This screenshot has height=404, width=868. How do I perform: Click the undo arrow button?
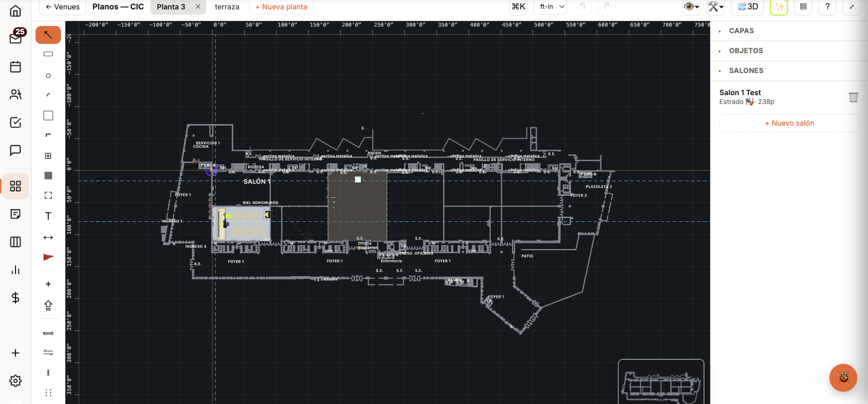coord(582,7)
